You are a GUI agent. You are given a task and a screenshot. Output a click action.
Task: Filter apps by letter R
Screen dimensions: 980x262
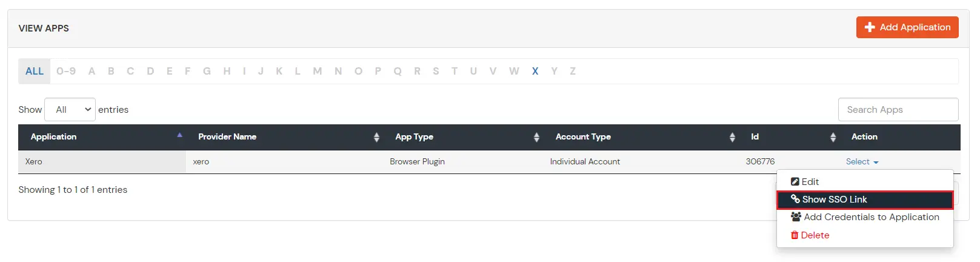pos(417,71)
